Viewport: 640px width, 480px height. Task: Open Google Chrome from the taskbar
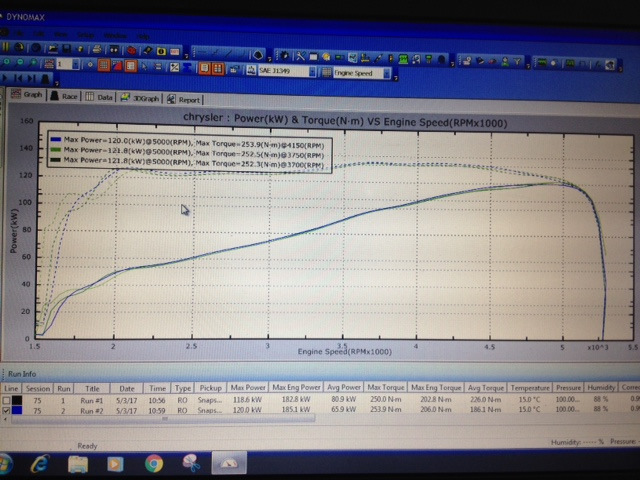pyautogui.click(x=154, y=464)
